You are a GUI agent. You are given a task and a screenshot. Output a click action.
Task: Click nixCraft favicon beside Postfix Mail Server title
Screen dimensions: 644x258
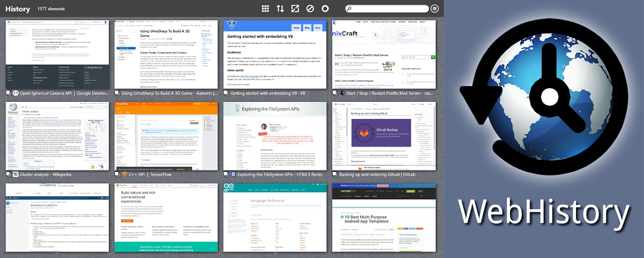342,93
